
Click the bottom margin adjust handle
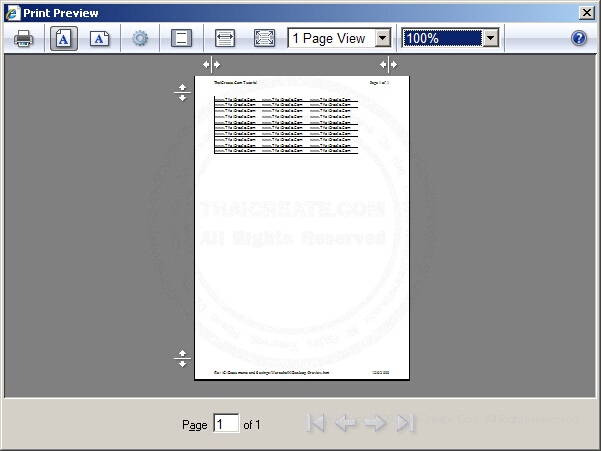[x=182, y=359]
